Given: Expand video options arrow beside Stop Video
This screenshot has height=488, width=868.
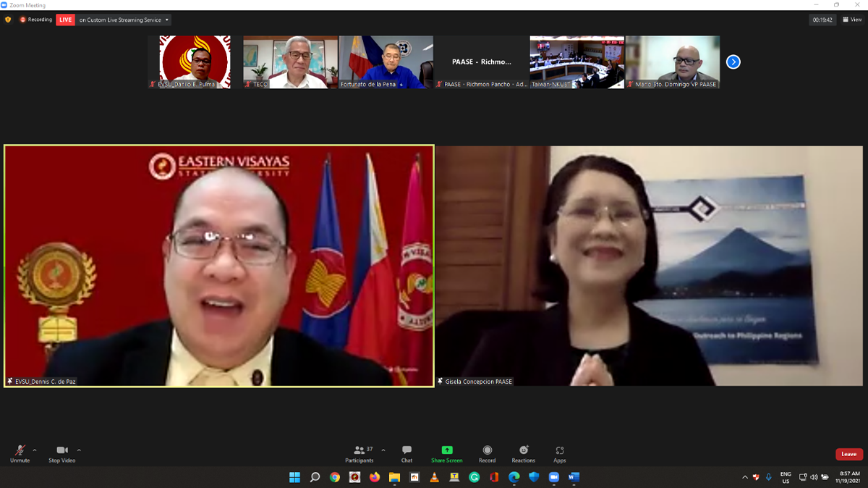Looking at the screenshot, I should coord(79,450).
